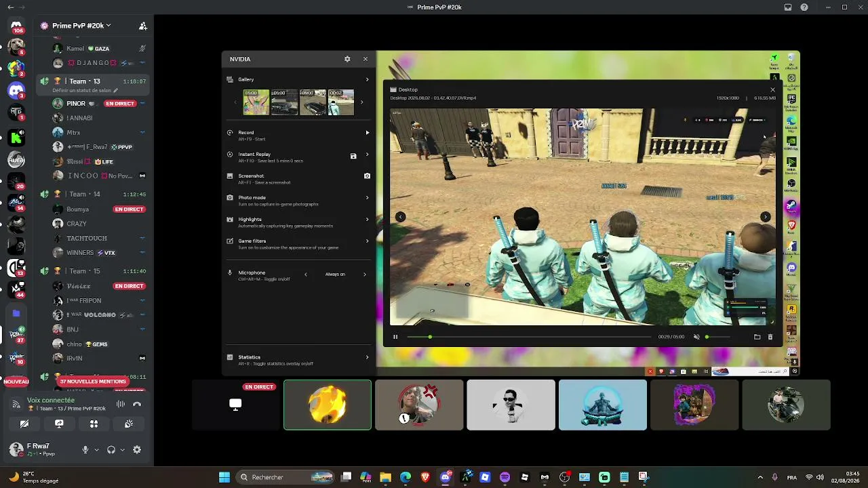
Task: Show next gallery thumbnails with the right arrow
Action: [361, 102]
